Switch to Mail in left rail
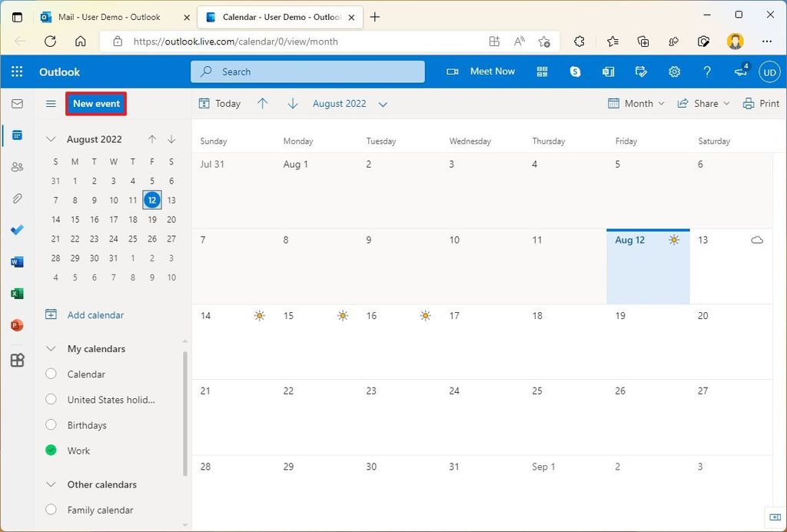 tap(17, 103)
